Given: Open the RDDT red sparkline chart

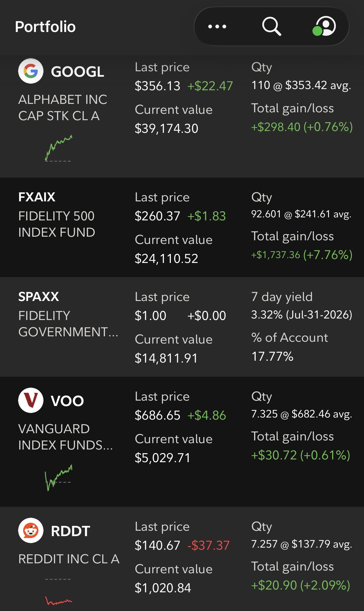Looking at the screenshot, I should point(58,592).
